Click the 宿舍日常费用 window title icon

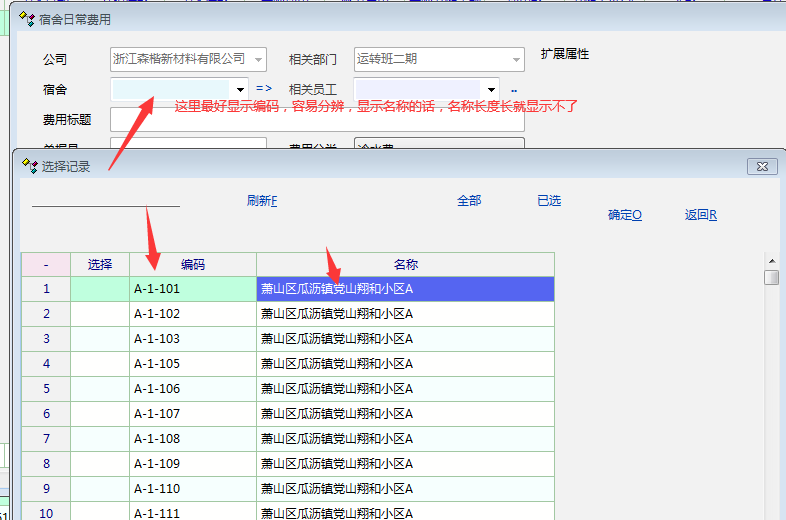[x=26, y=18]
